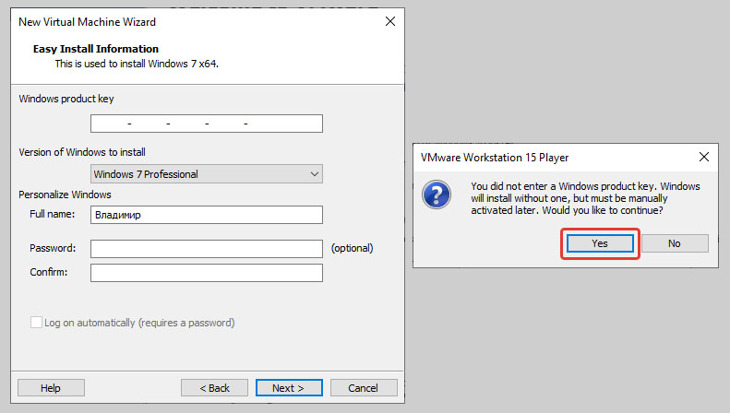Click 'This is used to install Windows 7 x64.'

pyautogui.click(x=136, y=64)
